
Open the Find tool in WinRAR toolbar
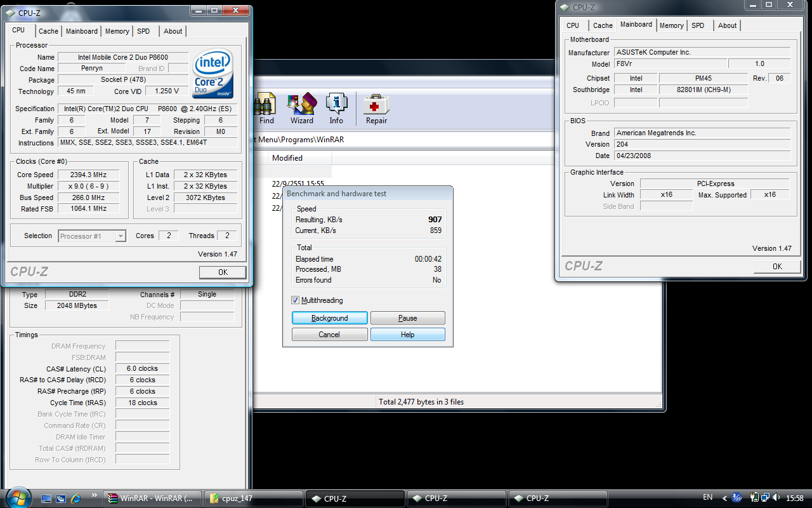tap(266, 109)
